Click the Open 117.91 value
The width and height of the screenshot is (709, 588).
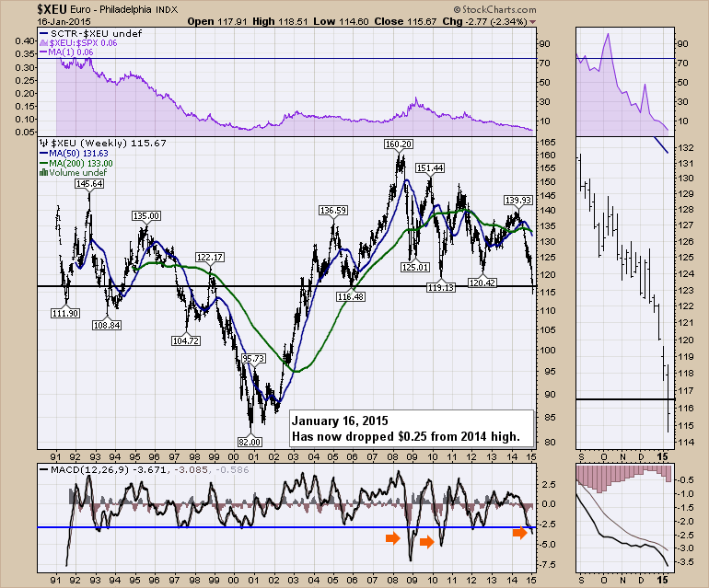point(217,21)
